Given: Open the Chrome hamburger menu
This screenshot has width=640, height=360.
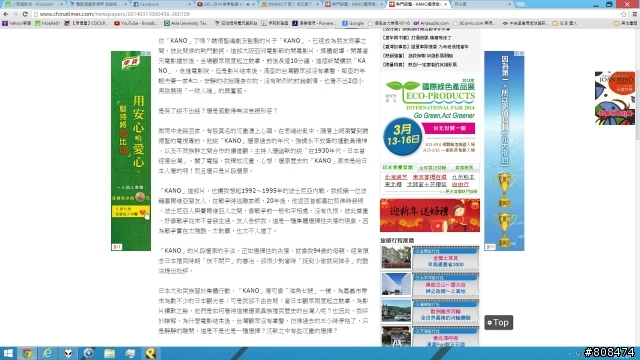Looking at the screenshot, I should click(x=634, y=14).
